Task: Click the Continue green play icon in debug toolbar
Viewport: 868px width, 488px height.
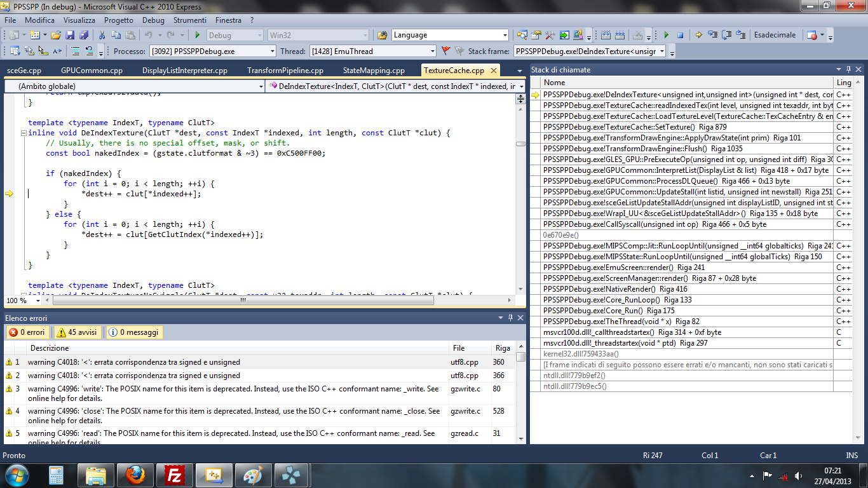Action: [x=667, y=35]
